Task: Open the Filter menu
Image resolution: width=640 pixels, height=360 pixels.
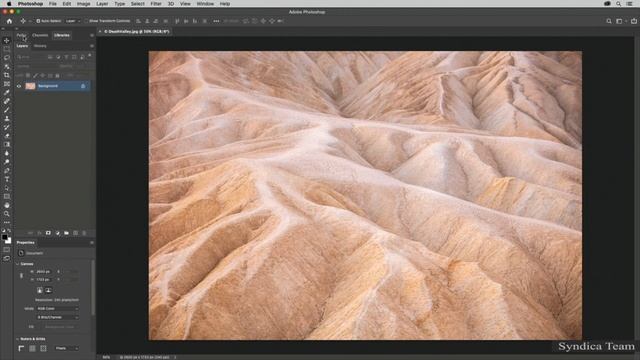Action: 156,4
